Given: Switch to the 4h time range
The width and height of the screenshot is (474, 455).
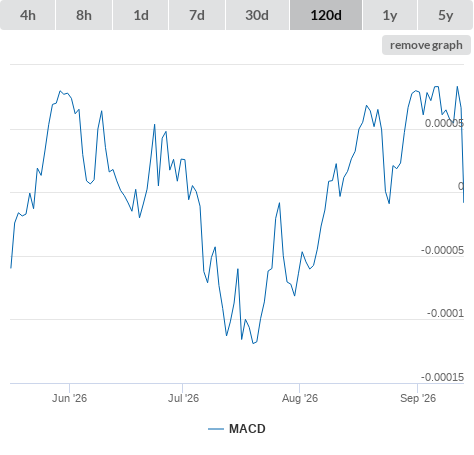Looking at the screenshot, I should 28,15.
